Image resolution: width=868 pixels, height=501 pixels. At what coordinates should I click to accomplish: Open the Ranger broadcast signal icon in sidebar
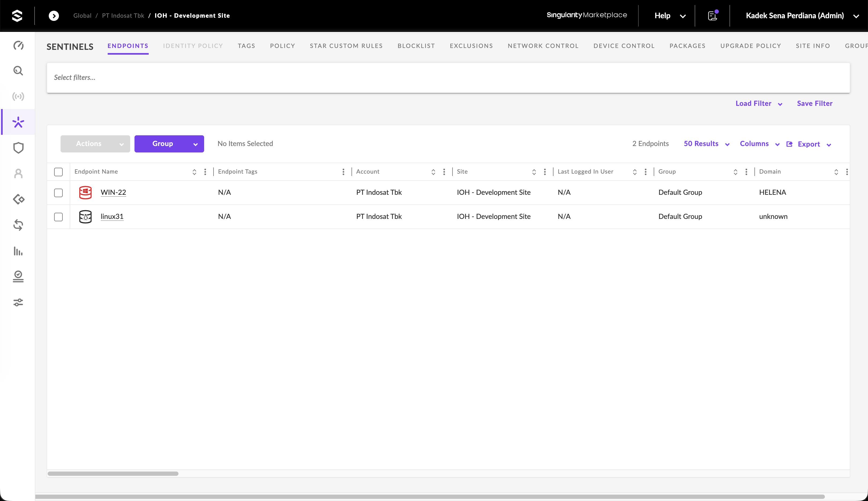[18, 96]
